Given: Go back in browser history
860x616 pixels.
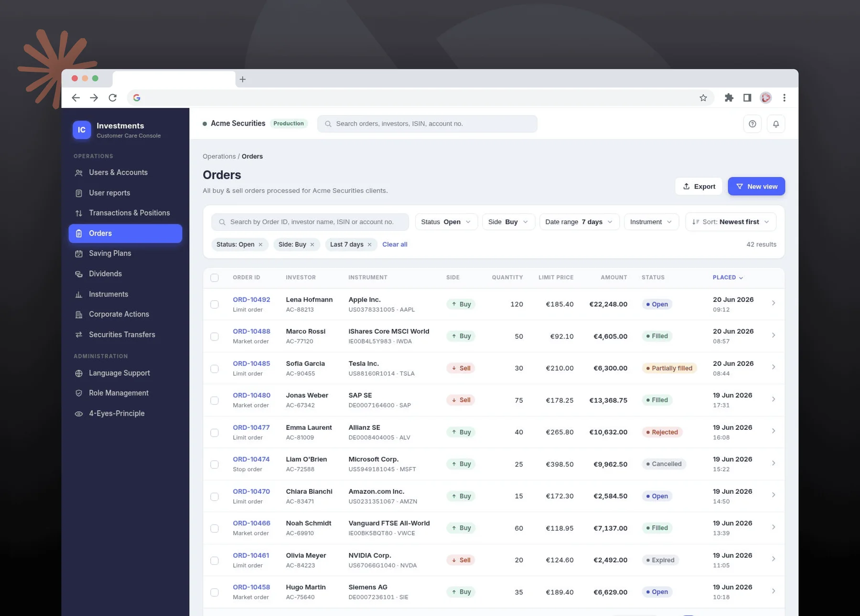Looking at the screenshot, I should [x=75, y=98].
